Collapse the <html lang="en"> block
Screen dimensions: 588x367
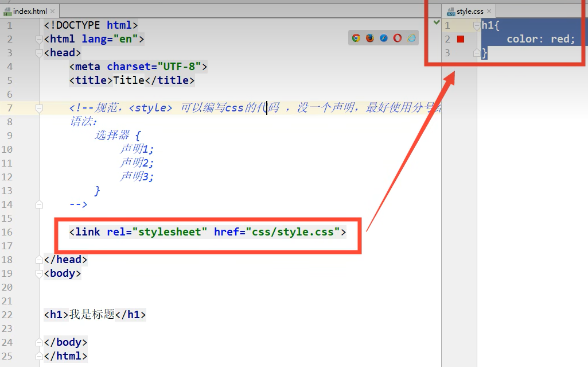tap(39, 39)
